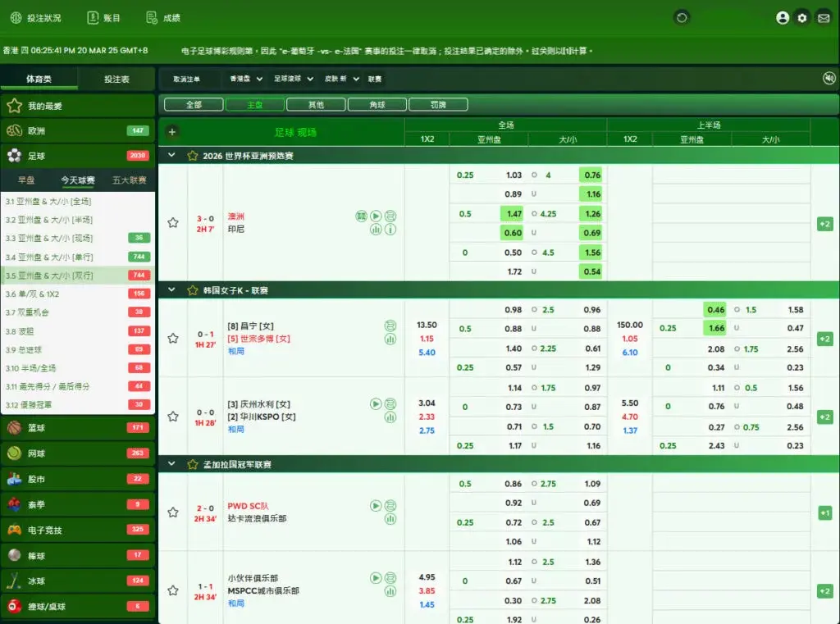The height and width of the screenshot is (624, 840).
Task: Select the 早盘 tab under 足球
Action: click(x=26, y=180)
